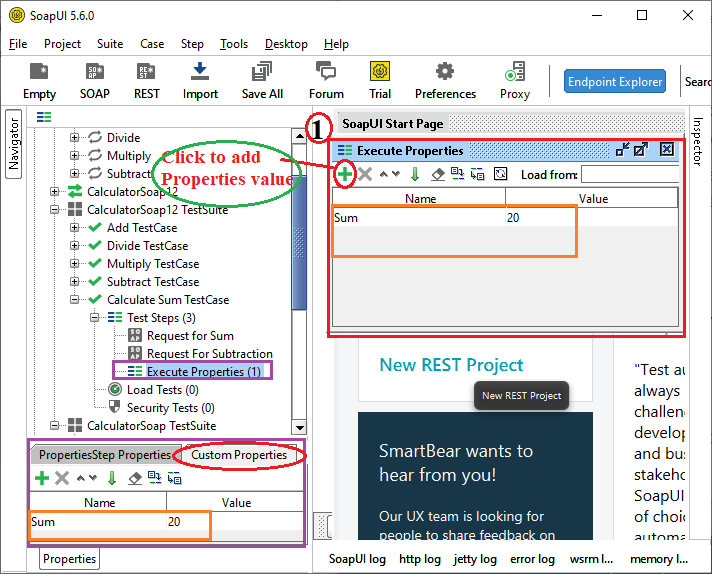Screen dimensions: 712x574
Task: Click the New REST Project link
Action: [x=451, y=365]
